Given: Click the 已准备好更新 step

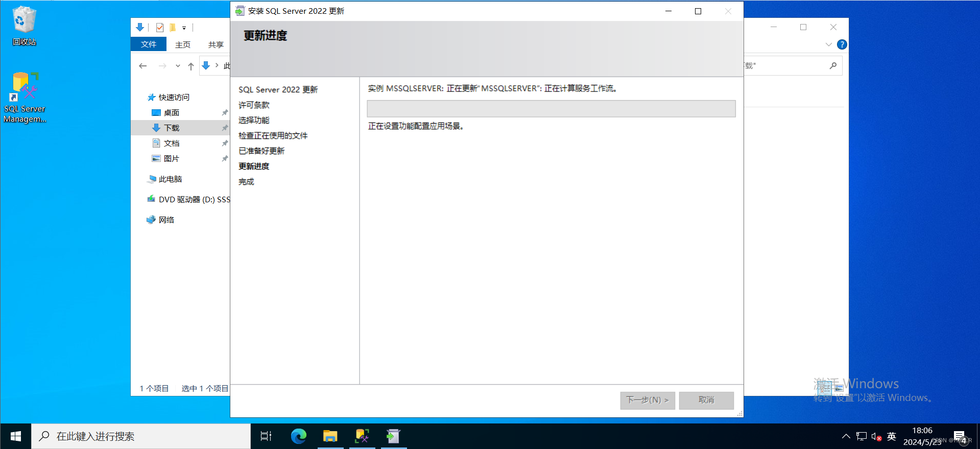Looking at the screenshot, I should (261, 151).
